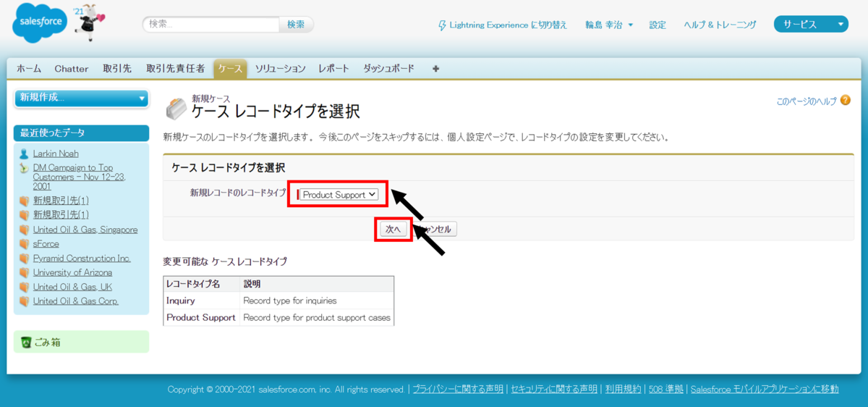Open the ダッシュボード tab

pyautogui.click(x=388, y=69)
